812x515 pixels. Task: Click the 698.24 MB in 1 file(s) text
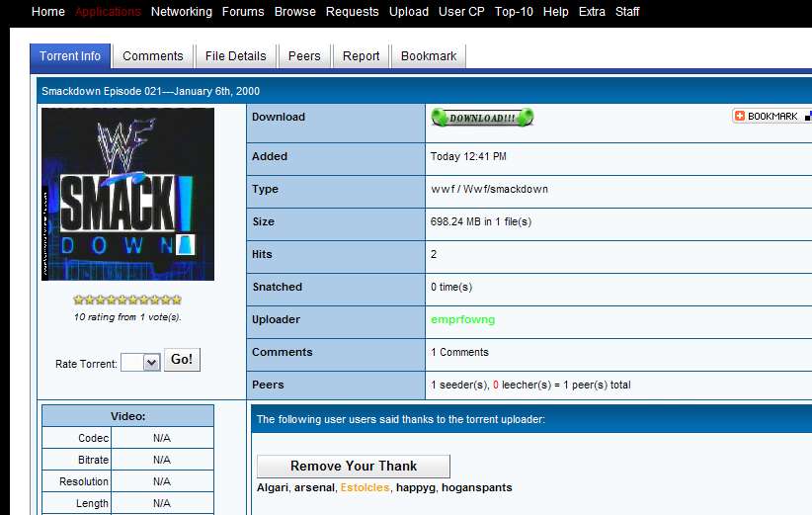point(480,221)
